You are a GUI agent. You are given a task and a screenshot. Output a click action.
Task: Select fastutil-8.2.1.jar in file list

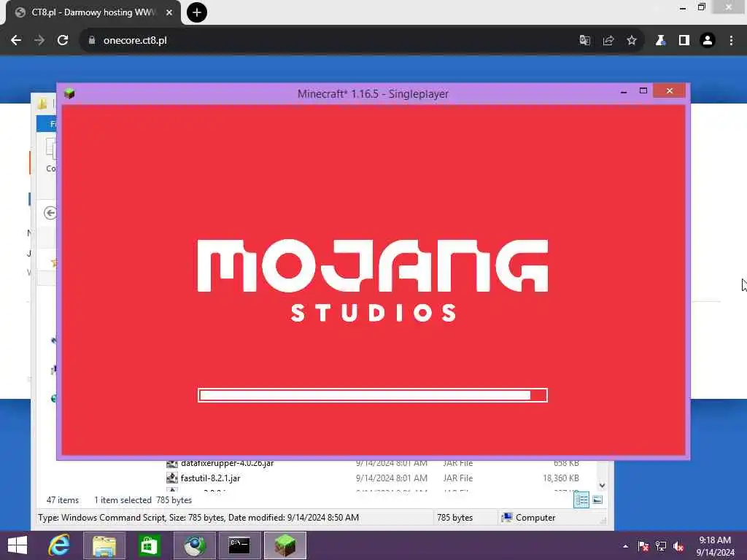(210, 478)
